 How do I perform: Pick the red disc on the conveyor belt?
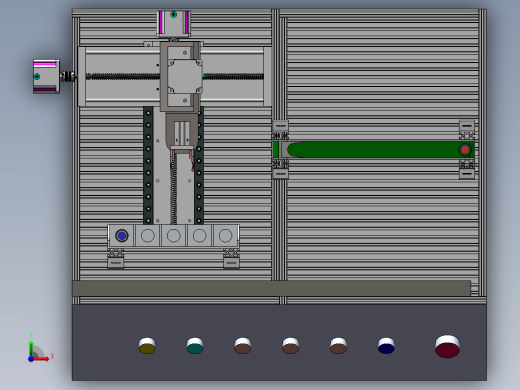[x=465, y=150]
